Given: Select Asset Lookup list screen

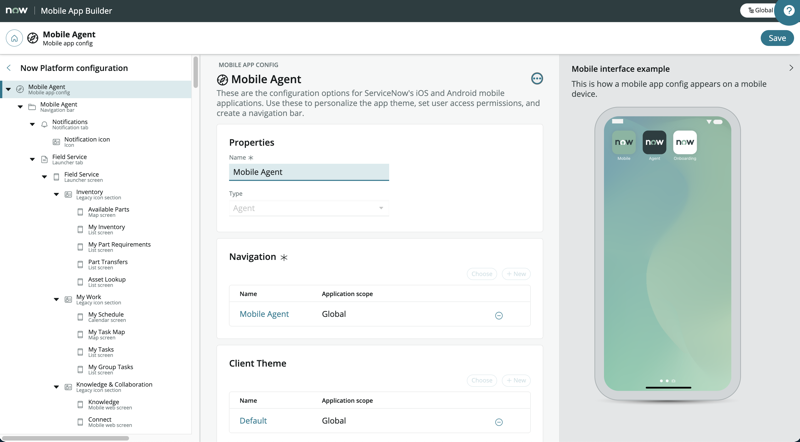Looking at the screenshot, I should [x=107, y=282].
